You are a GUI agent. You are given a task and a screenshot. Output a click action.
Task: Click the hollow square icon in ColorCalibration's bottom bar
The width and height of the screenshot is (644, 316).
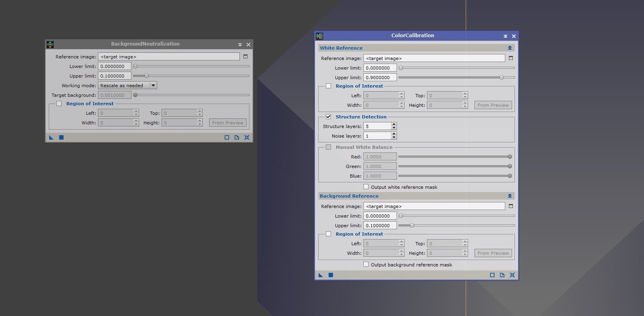point(492,275)
